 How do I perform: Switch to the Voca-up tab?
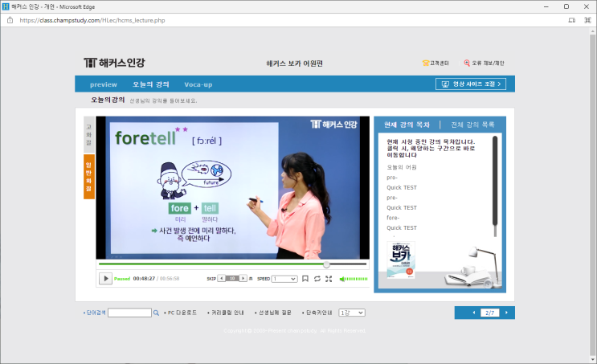tap(198, 84)
